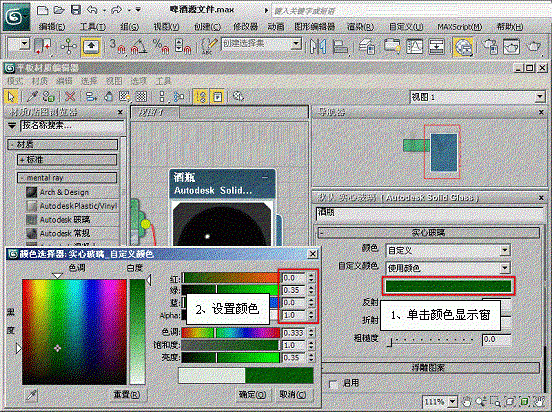Click the dark green custom color swatch
Image resolution: width=552 pixels, height=412 pixels.
click(448, 286)
